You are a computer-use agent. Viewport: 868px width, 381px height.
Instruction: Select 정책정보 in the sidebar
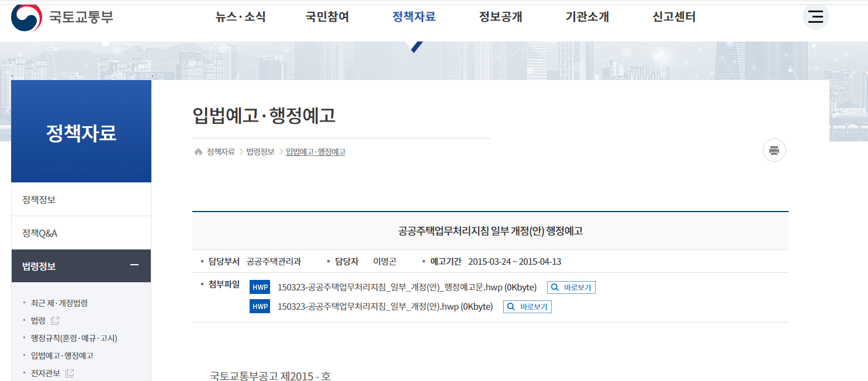[x=81, y=199]
